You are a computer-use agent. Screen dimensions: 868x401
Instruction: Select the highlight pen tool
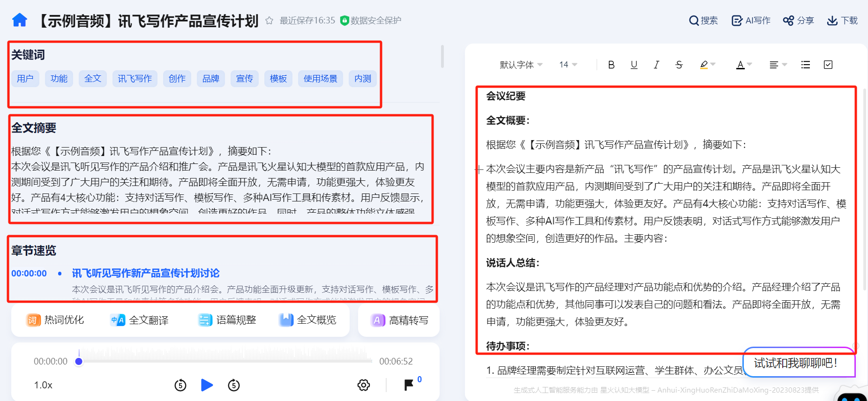(x=704, y=65)
